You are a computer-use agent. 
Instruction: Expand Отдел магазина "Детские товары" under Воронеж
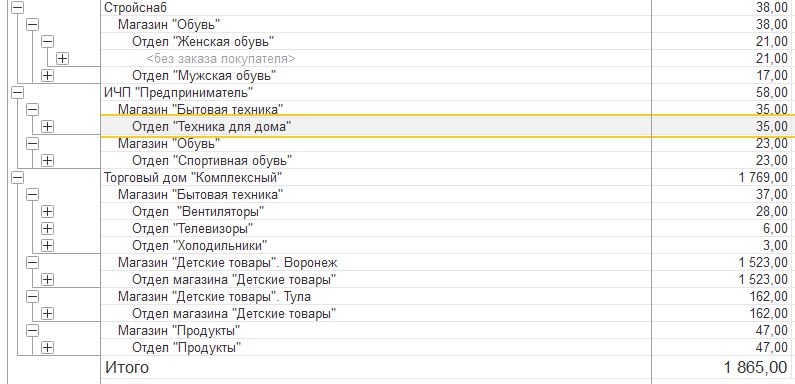(47, 280)
